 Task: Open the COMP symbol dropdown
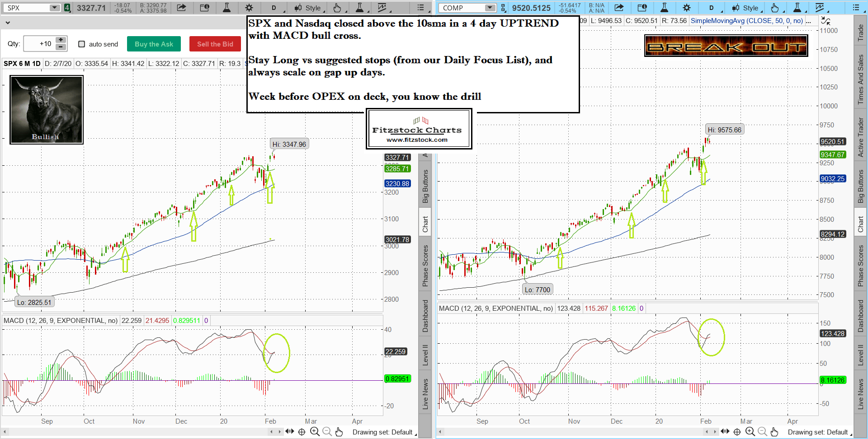pos(490,8)
